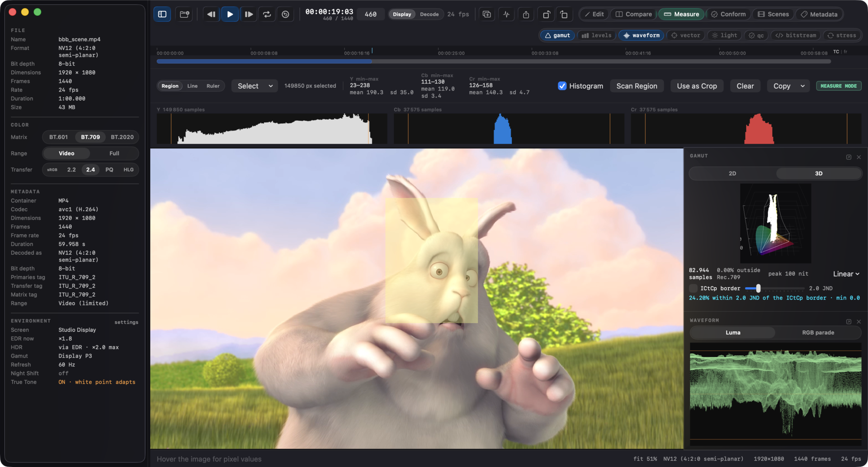Toggle the sidebar panel icon
Viewport: 868px width, 467px height.
point(162,14)
